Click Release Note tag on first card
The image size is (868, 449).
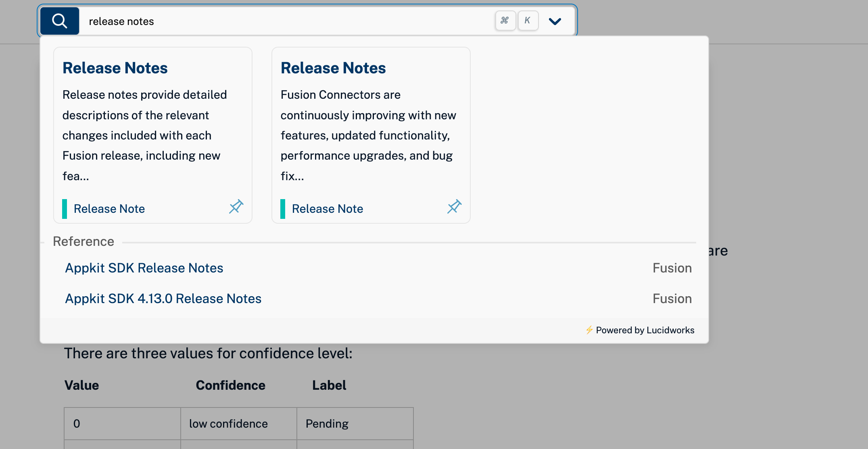pos(109,209)
